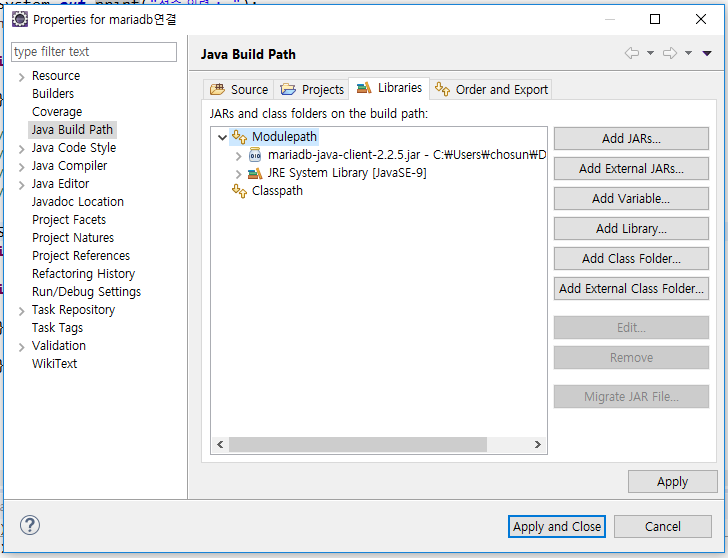Open the view menu triangle in the header
Image resolution: width=728 pixels, height=558 pixels.
(707, 53)
